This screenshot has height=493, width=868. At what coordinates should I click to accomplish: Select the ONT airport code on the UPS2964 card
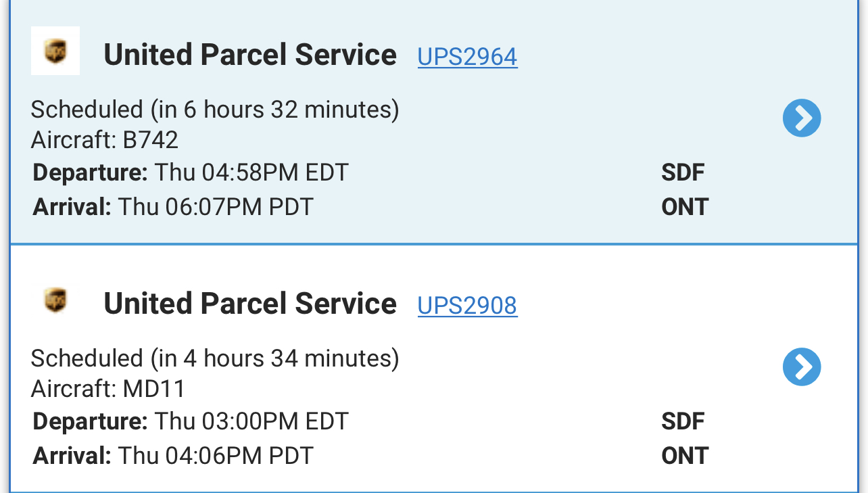685,207
